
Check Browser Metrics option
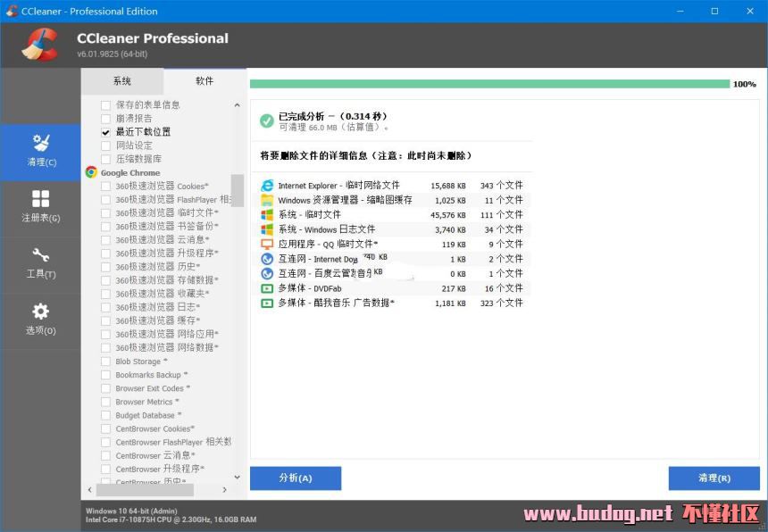105,402
